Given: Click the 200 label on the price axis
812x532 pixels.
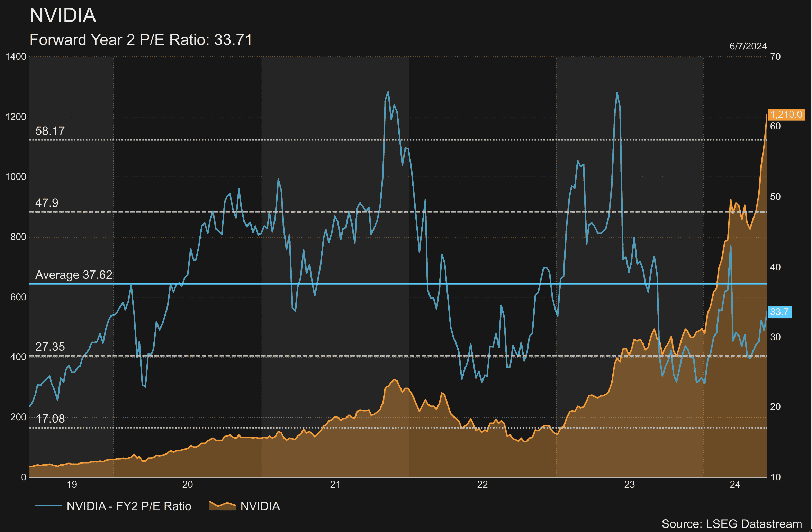Looking at the screenshot, I should [18, 417].
